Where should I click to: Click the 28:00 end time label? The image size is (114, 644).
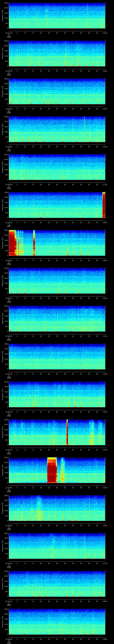[x=105, y=223]
